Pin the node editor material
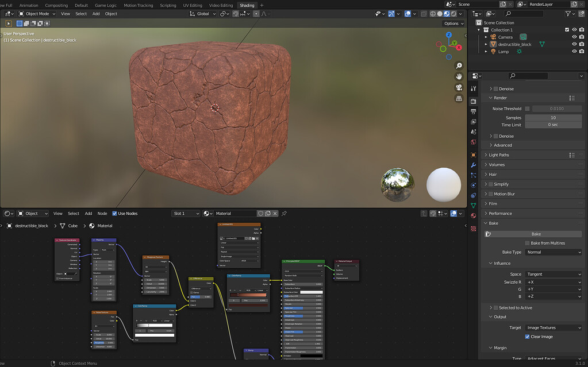 [x=284, y=213]
